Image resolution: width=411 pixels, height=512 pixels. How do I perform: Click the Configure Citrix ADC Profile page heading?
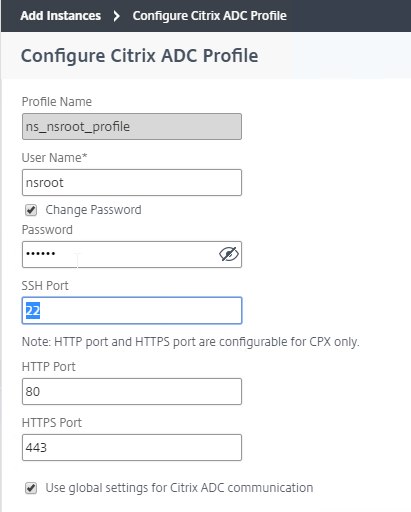139,56
